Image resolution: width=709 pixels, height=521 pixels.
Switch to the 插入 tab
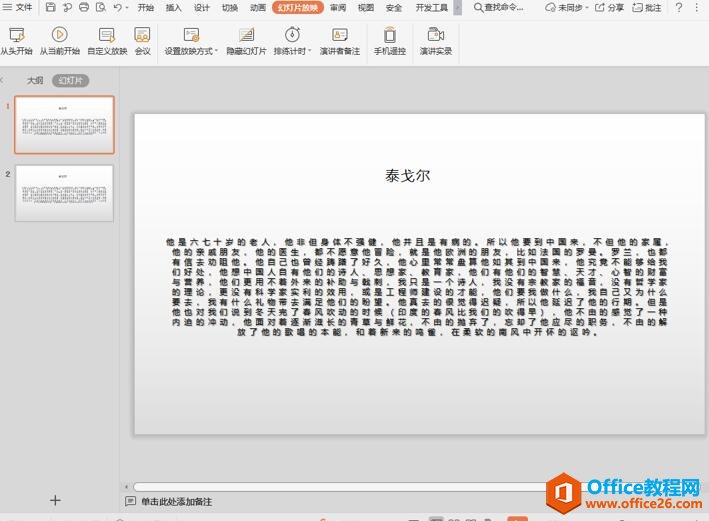(174, 8)
